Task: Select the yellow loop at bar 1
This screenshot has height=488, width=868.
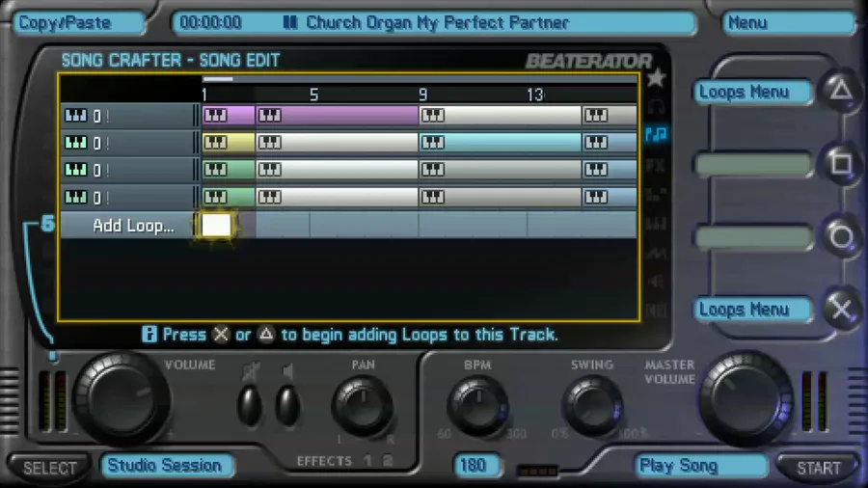Action: tap(228, 142)
